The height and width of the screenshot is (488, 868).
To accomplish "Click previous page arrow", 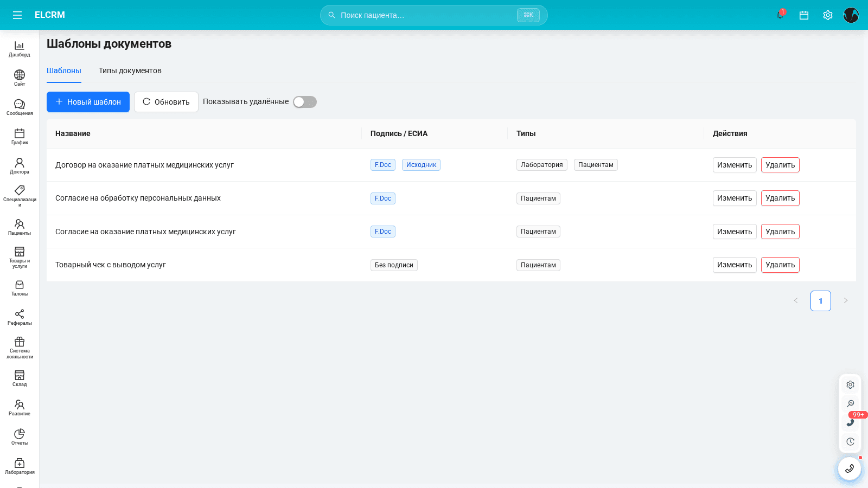I will pyautogui.click(x=796, y=301).
